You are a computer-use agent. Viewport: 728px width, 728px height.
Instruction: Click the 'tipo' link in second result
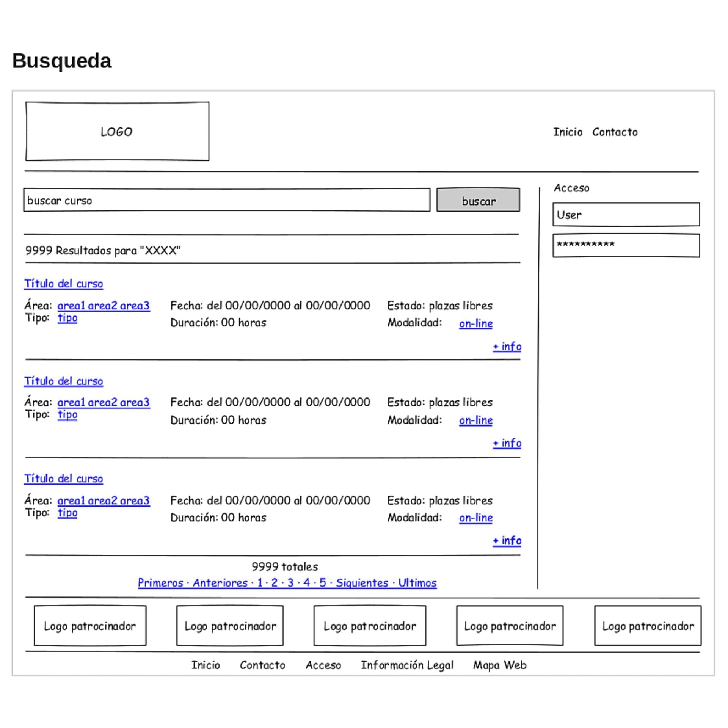[67, 414]
